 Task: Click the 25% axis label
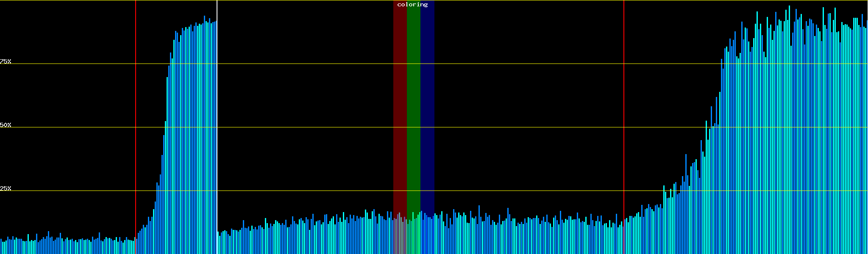pos(6,188)
